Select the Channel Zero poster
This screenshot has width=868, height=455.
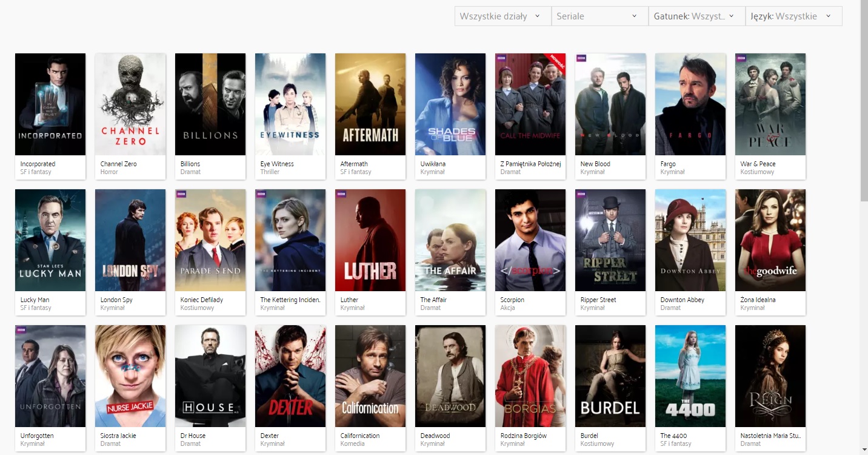130,104
